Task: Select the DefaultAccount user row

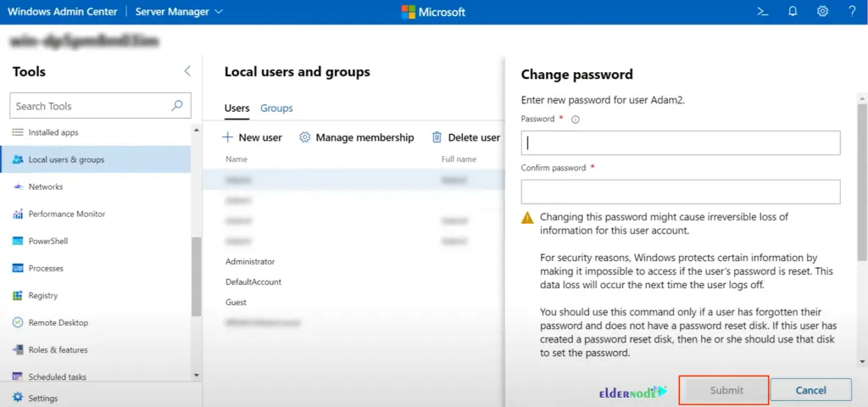Action: tap(353, 282)
